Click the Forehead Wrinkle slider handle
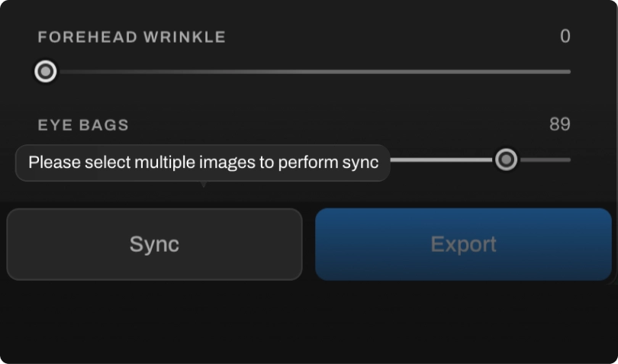618x364 pixels. pos(46,72)
